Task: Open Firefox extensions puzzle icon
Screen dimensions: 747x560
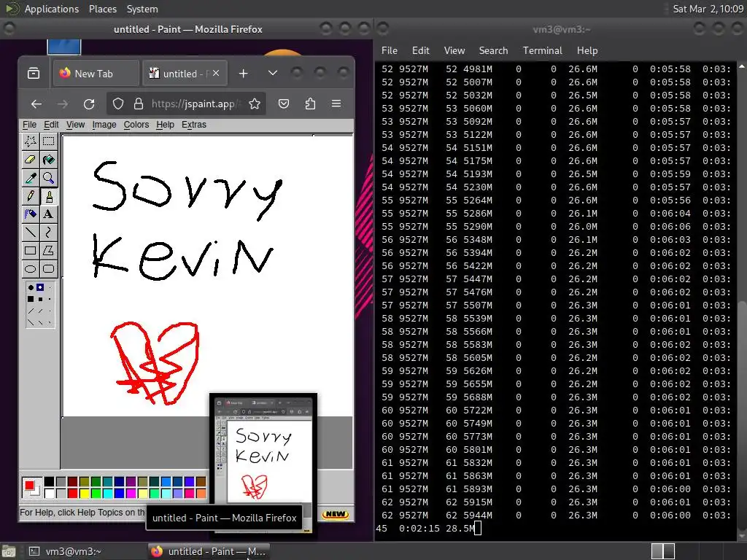Action: coord(310,104)
